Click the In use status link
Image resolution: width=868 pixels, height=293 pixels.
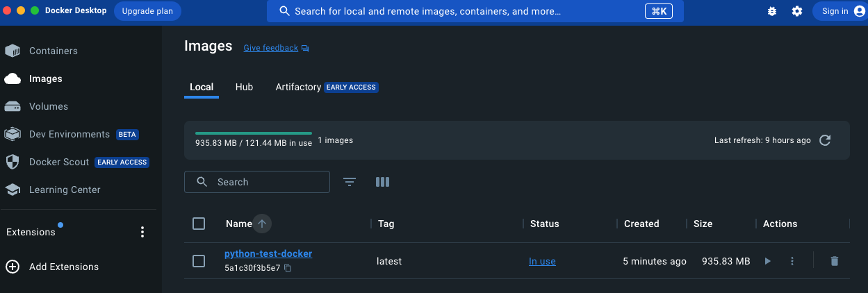[542, 262]
